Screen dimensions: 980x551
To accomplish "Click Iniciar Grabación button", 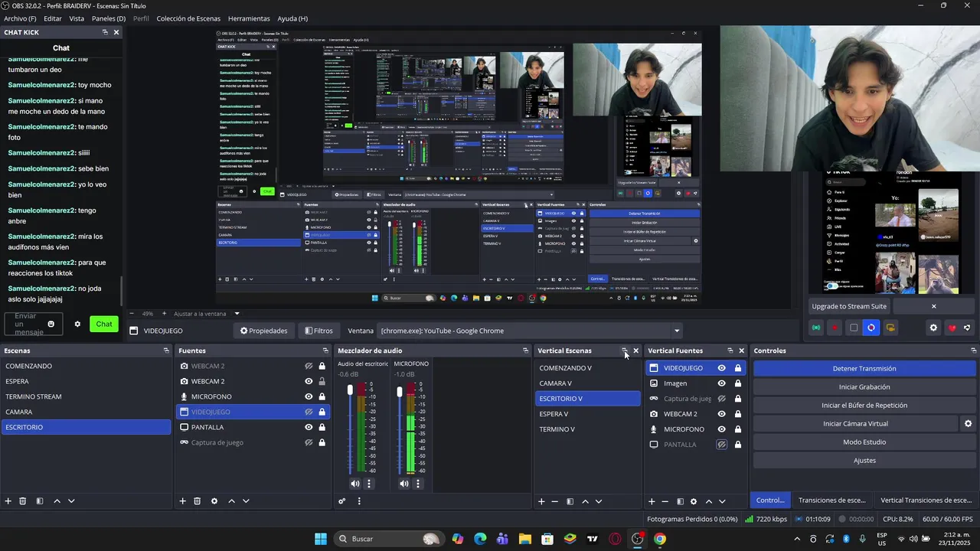I will (x=864, y=387).
